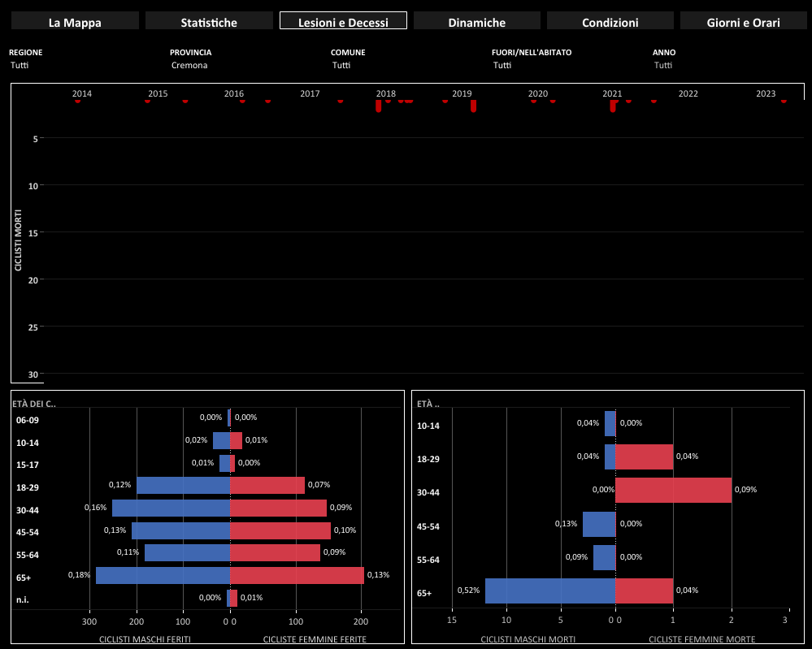
Task: Click the red 30-44 female deaths bar
Action: (673, 490)
